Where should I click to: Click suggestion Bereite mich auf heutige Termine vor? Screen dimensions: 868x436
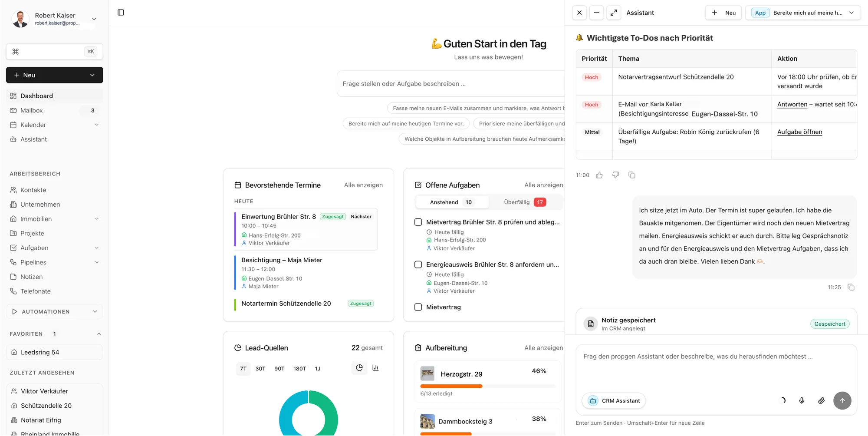click(406, 123)
